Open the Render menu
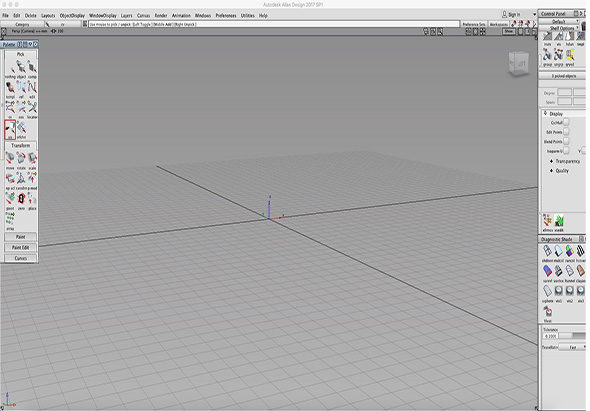The width and height of the screenshot is (590, 411). (x=161, y=15)
